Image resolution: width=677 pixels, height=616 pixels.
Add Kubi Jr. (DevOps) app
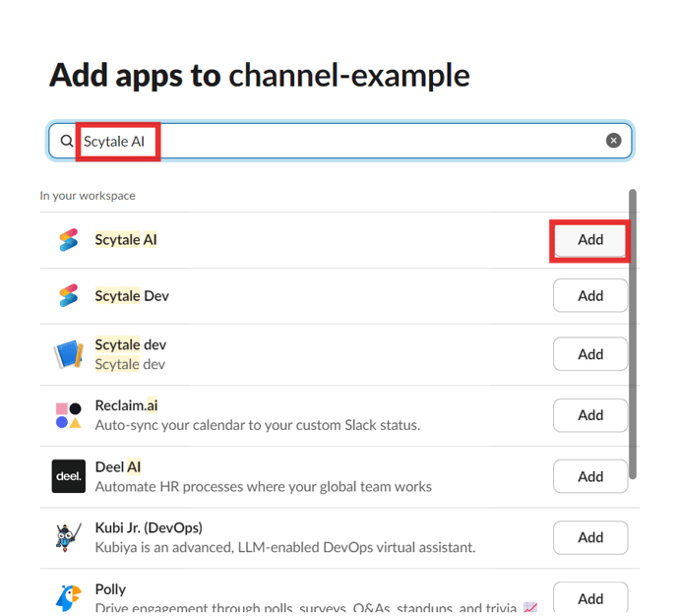click(x=590, y=537)
